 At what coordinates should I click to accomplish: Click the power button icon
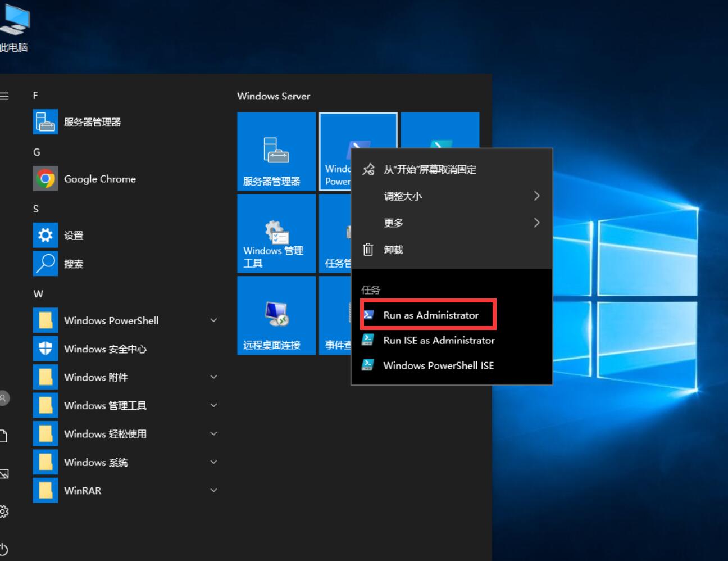pyautogui.click(x=4, y=549)
